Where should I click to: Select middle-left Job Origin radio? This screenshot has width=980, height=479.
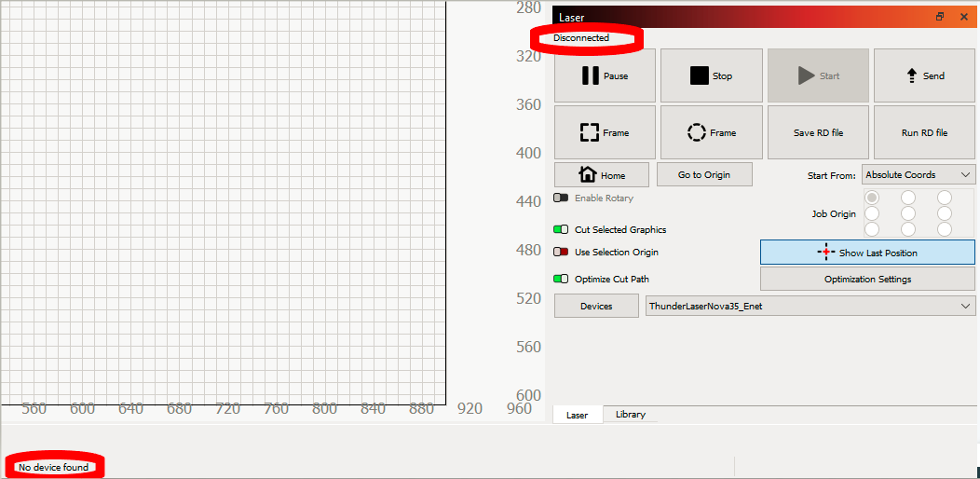point(872,213)
